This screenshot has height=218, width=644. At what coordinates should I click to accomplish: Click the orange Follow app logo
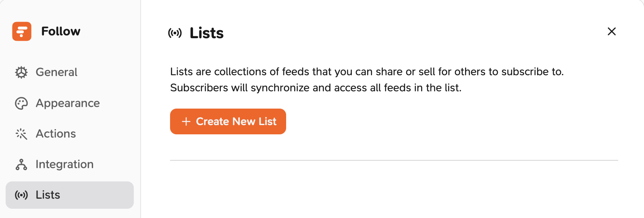coord(22,31)
